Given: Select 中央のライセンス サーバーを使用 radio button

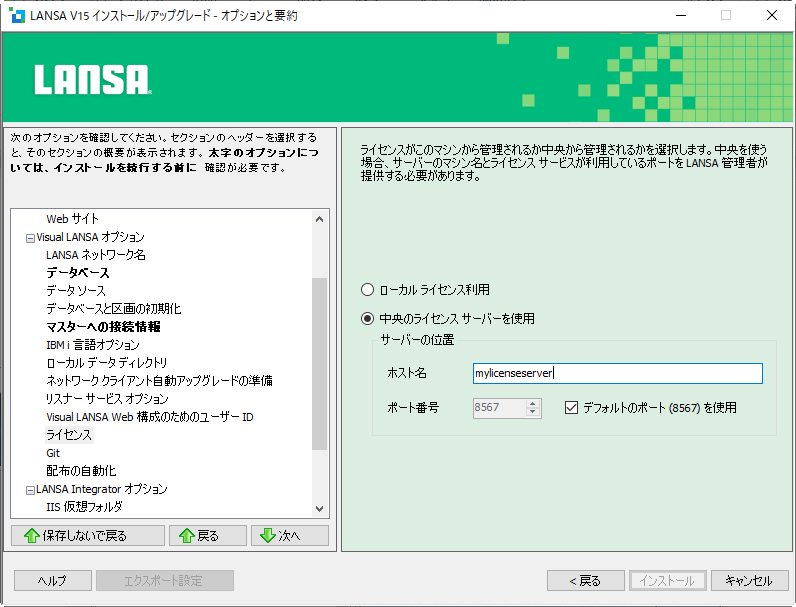Looking at the screenshot, I should click(x=367, y=319).
